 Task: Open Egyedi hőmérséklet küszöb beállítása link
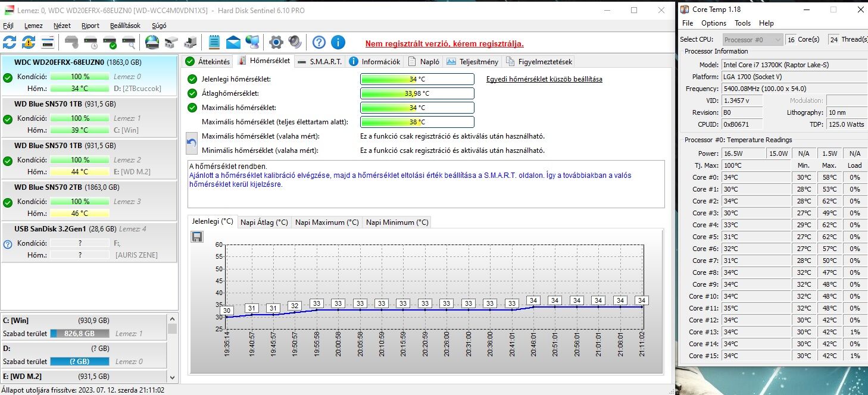[x=544, y=79]
